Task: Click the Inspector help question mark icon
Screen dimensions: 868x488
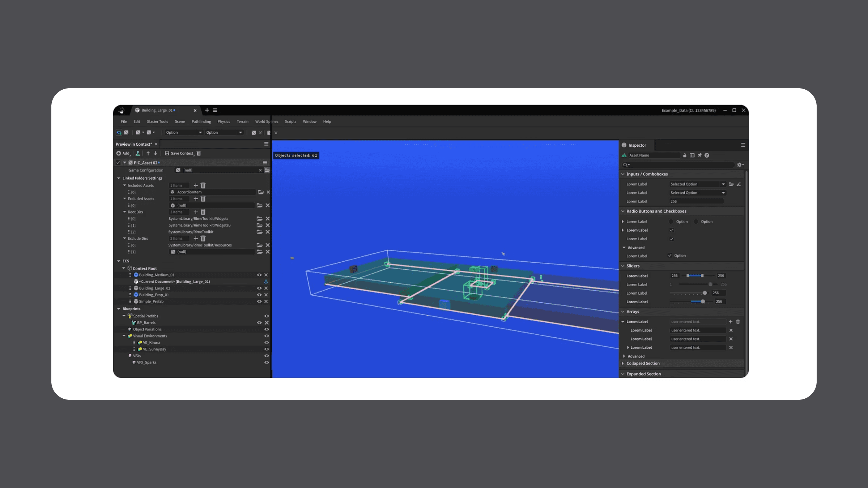Action: tap(707, 155)
